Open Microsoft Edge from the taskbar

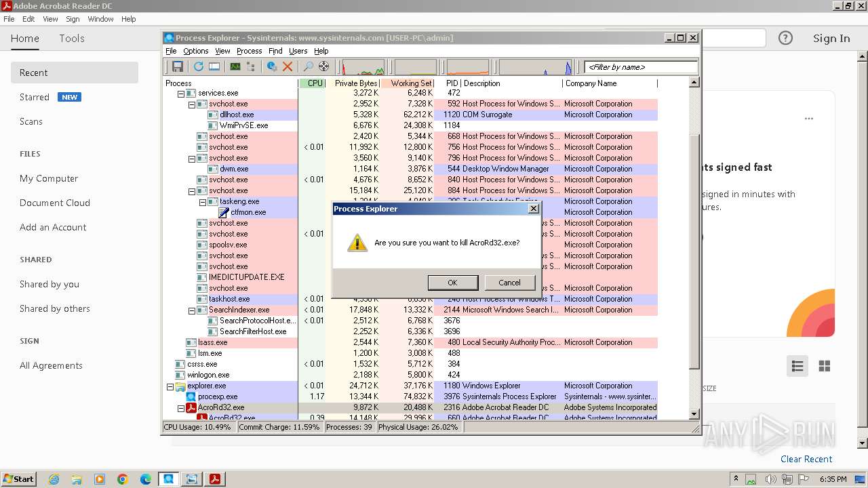[x=146, y=479]
